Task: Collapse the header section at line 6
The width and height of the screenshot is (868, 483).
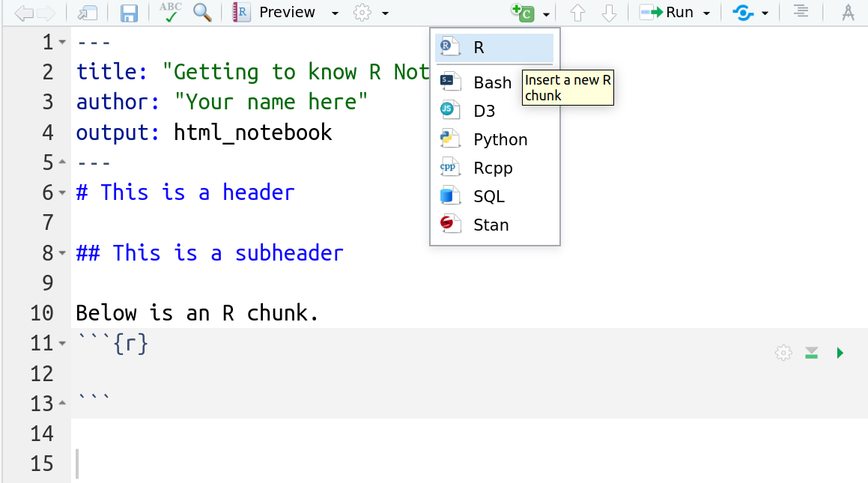Action: click(62, 192)
